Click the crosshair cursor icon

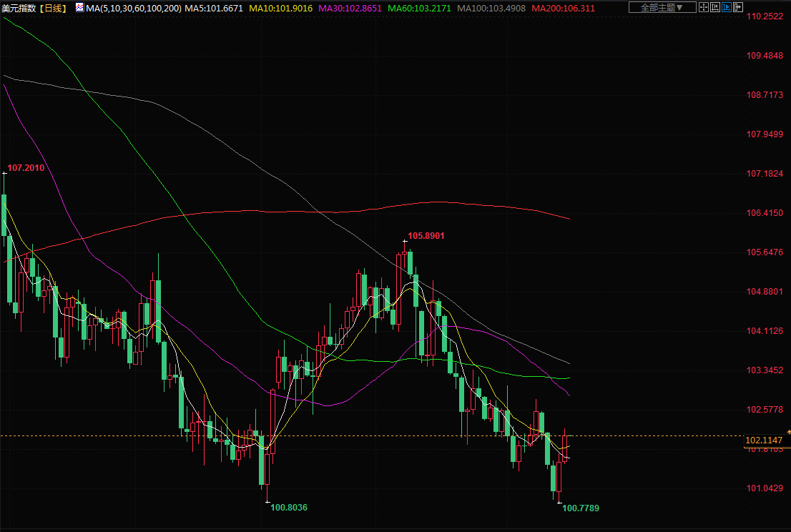(x=704, y=8)
